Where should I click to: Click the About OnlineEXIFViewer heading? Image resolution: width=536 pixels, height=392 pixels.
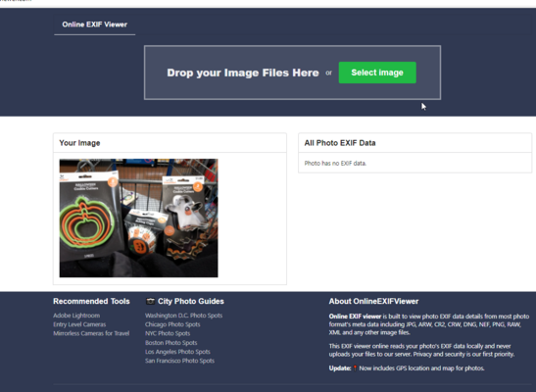[x=373, y=301]
